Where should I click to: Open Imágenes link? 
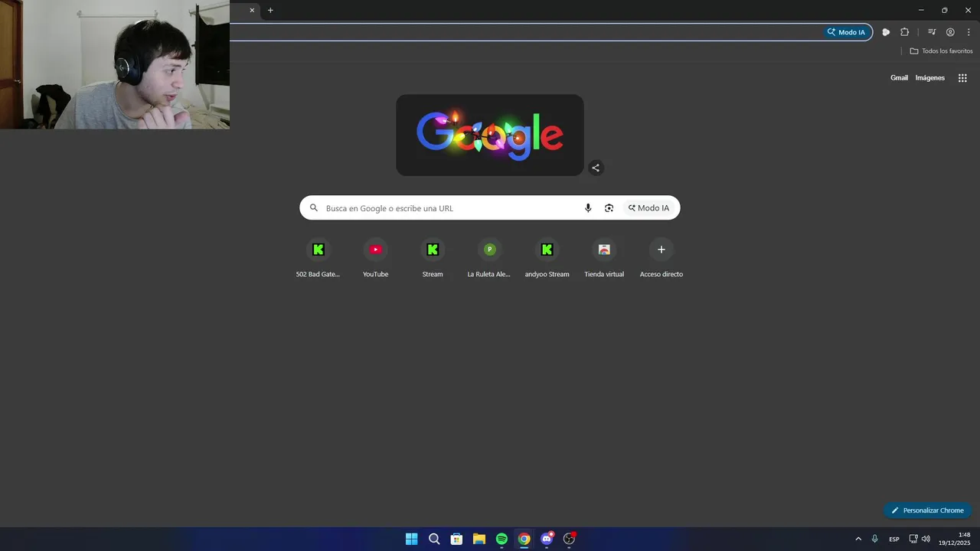[x=930, y=78]
